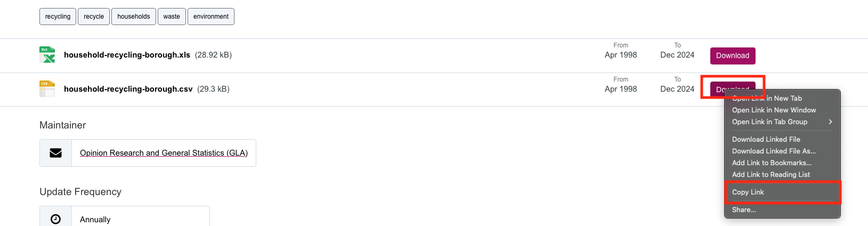Click Share… in the context menu

point(744,210)
